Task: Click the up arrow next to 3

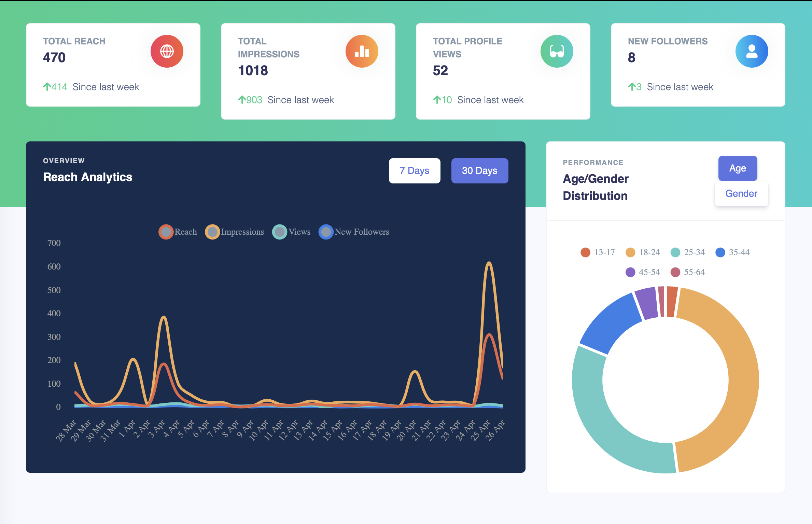Action: pos(632,87)
